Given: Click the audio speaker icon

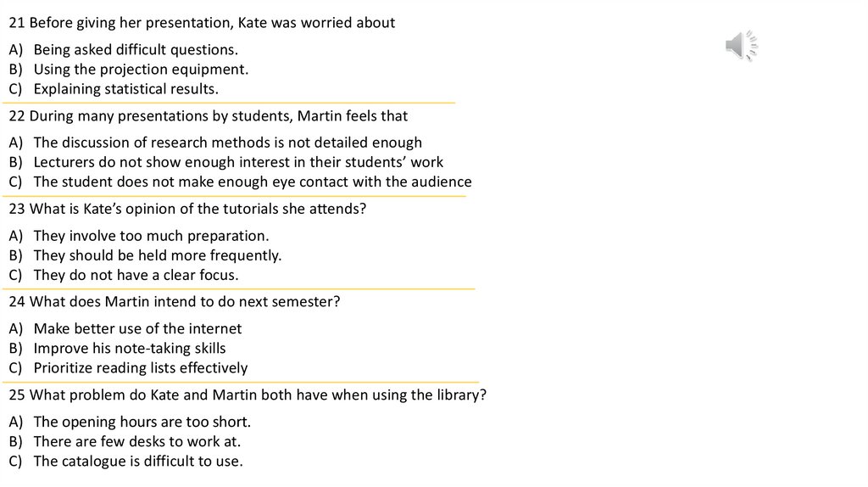Looking at the screenshot, I should 741,45.
